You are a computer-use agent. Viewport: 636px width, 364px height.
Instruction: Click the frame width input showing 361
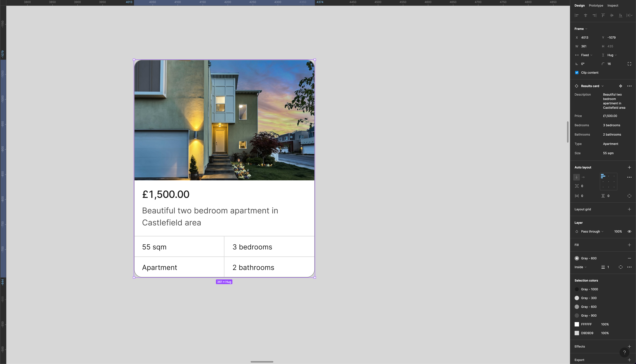tap(584, 46)
